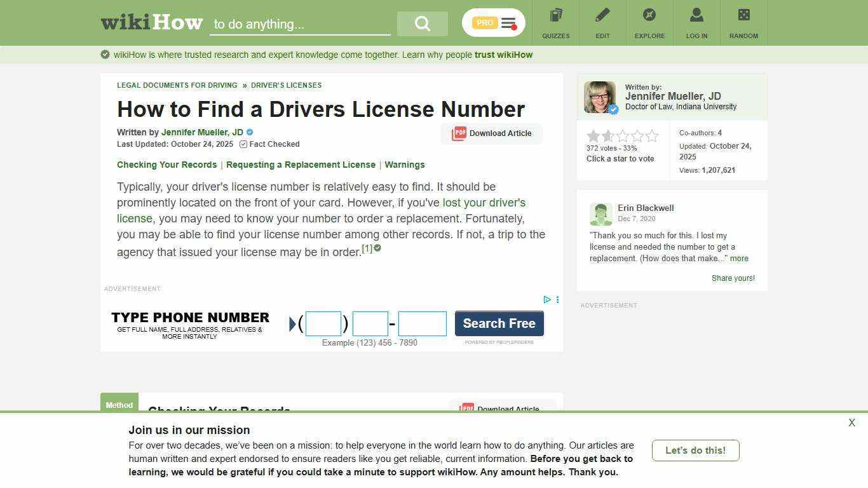
Task: Expand the review with the more link
Action: pos(739,258)
